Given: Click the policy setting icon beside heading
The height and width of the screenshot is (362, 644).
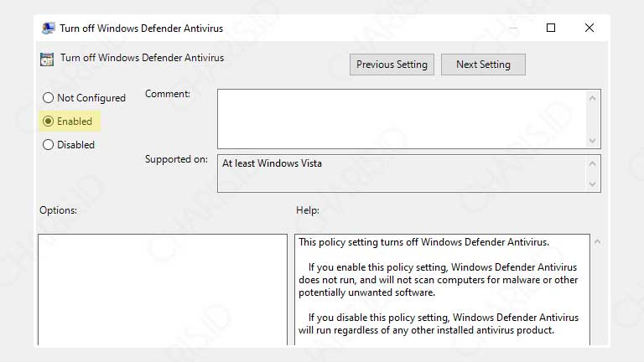Looking at the screenshot, I should [x=47, y=59].
